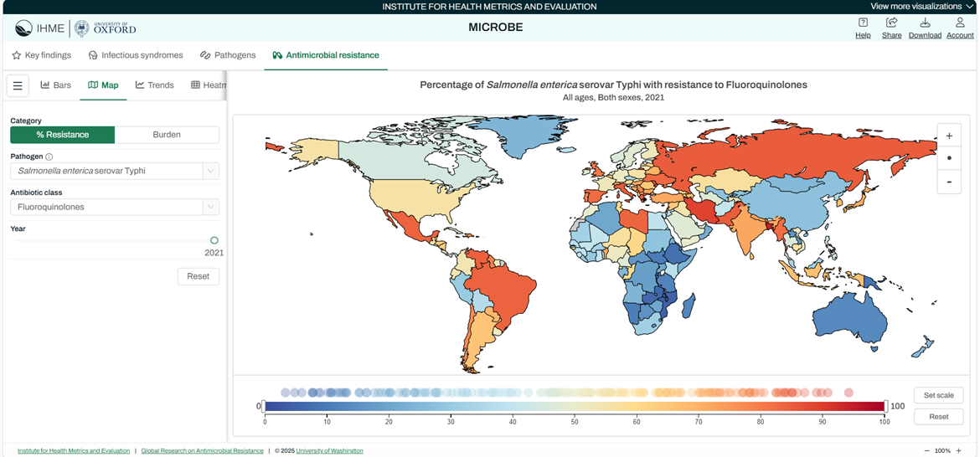The height and width of the screenshot is (457, 980).
Task: Switch category to Burden
Action: 167,135
